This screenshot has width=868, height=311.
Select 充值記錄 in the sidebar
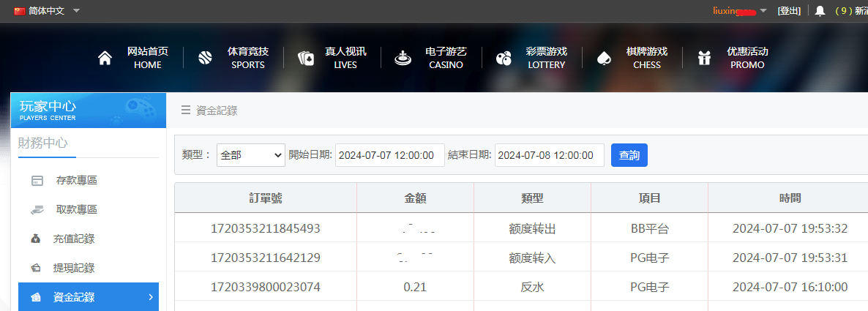point(73,239)
